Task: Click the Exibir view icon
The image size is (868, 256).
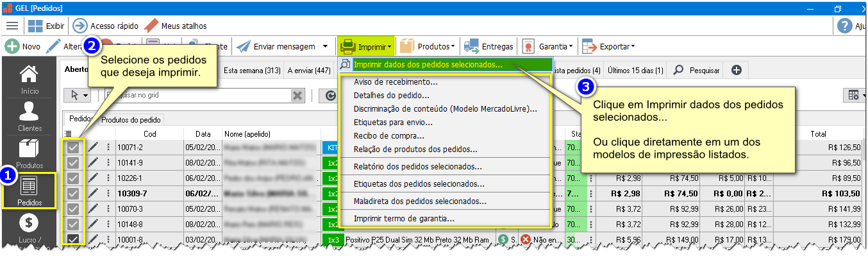Action: click(35, 26)
